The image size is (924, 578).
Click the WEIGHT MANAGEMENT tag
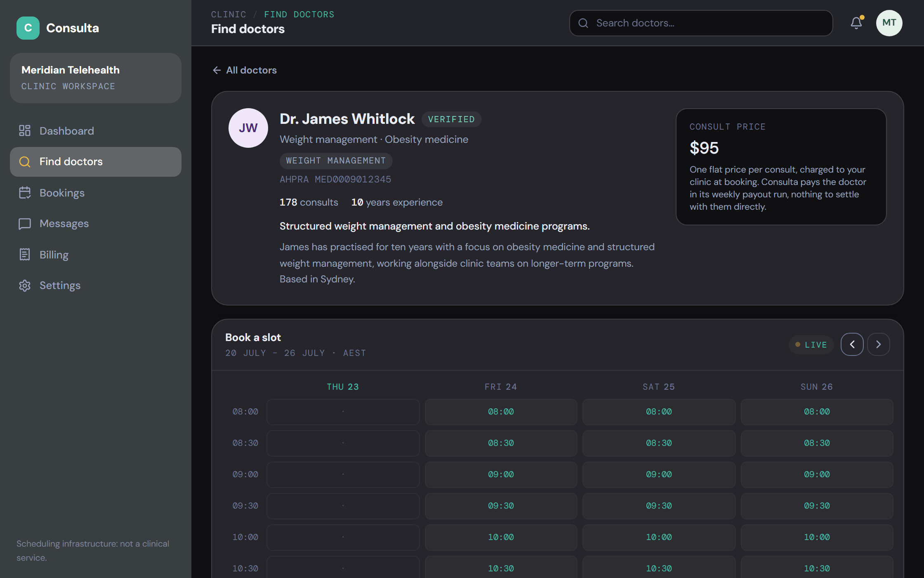click(x=336, y=161)
